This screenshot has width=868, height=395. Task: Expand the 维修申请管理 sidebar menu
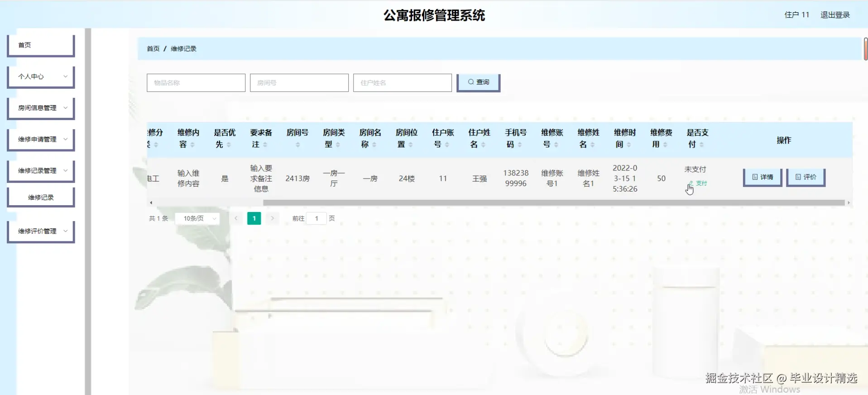[41, 139]
